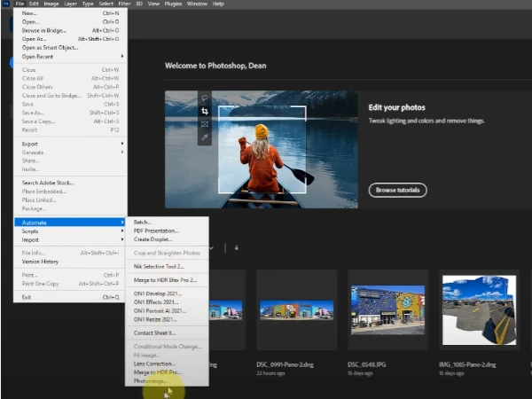Open the Image menu
This screenshot has height=399, width=532.
tap(51, 4)
